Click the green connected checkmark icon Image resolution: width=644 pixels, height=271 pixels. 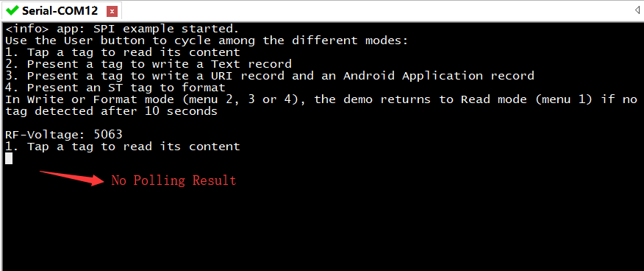pos(12,10)
